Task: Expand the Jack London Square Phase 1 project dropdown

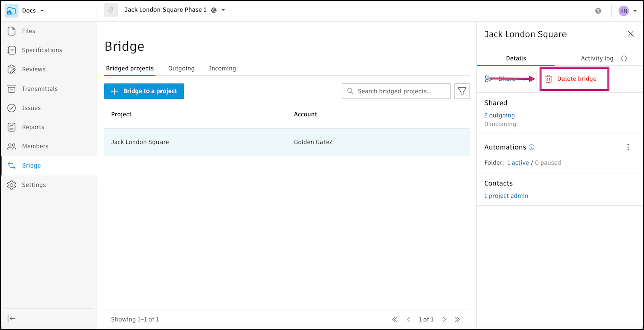Action: [223, 10]
